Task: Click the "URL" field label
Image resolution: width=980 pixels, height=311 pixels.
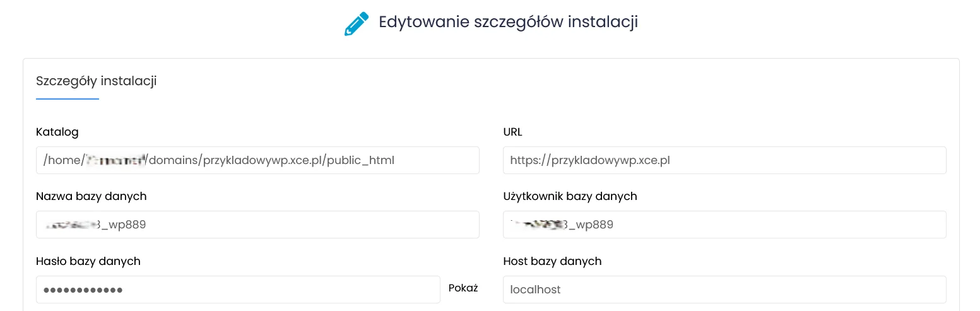Action: point(512,132)
